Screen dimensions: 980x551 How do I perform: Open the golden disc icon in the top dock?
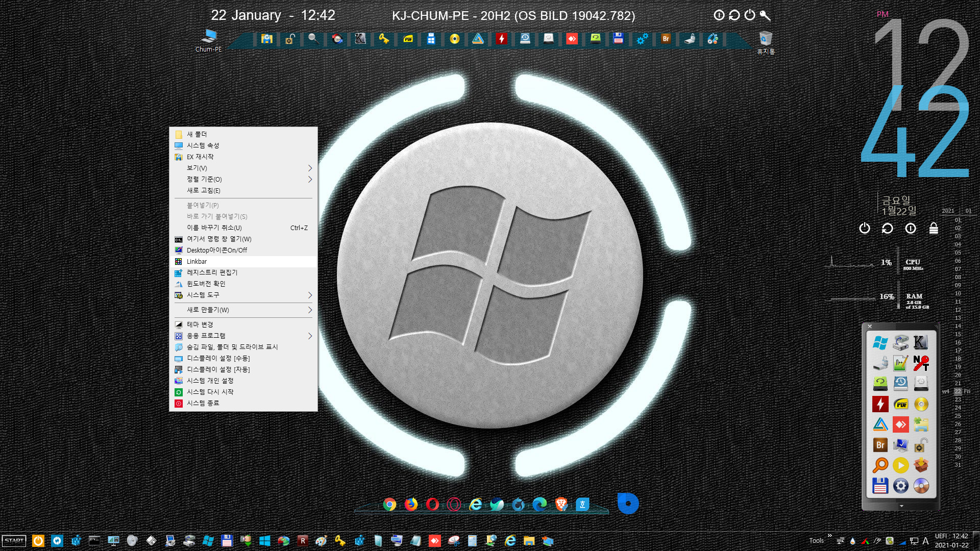click(454, 39)
